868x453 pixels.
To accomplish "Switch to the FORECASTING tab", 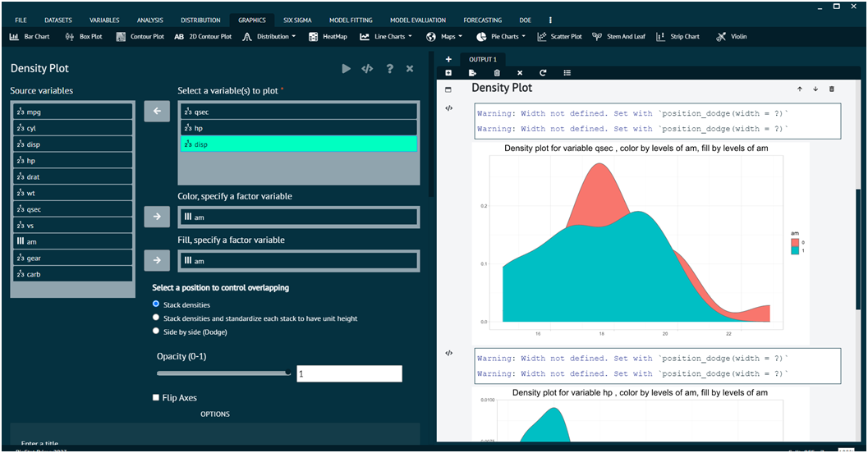I will [x=483, y=20].
